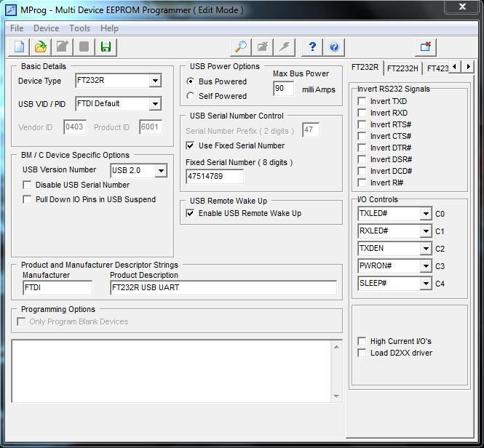
Task: Enable the Invert DSR# checkbox
Action: click(x=362, y=159)
